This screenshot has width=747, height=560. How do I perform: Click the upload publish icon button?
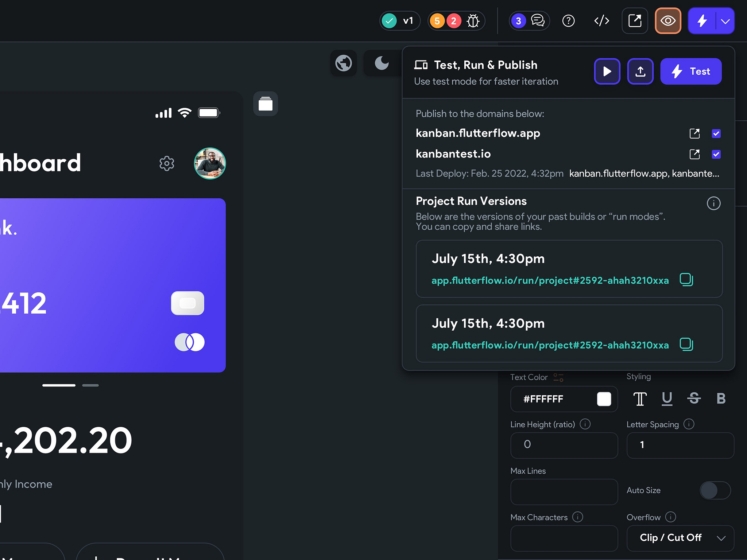click(640, 71)
